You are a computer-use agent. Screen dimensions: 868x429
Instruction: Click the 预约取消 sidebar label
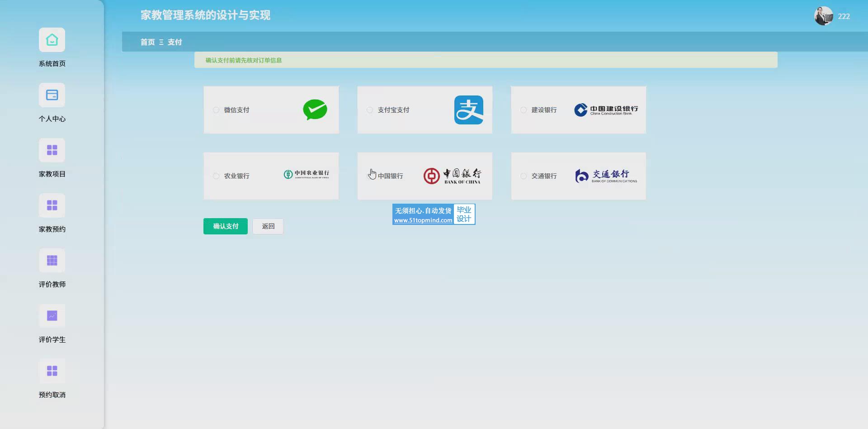click(x=52, y=395)
